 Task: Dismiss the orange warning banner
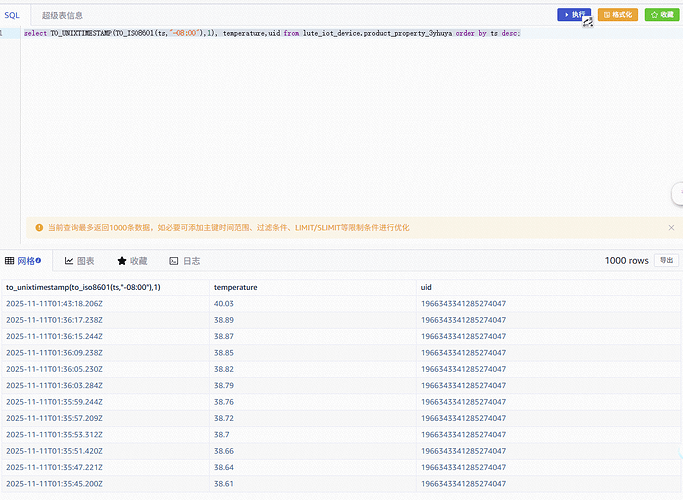(671, 228)
